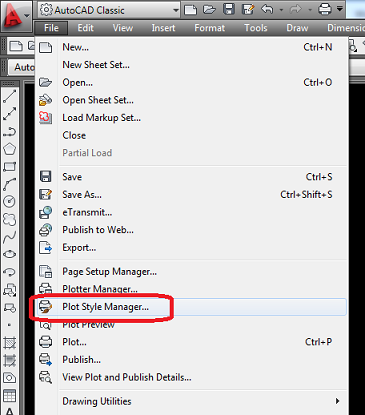Viewport: 365px width, 415px height.
Task: Select the Circle tool in the left toolbar
Action: click(10, 201)
